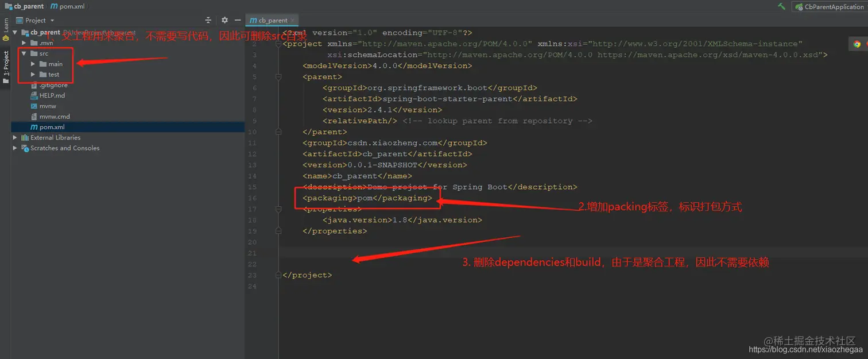Click the xsi:schemaLocation attribute line
The width and height of the screenshot is (868, 359).
pos(578,55)
